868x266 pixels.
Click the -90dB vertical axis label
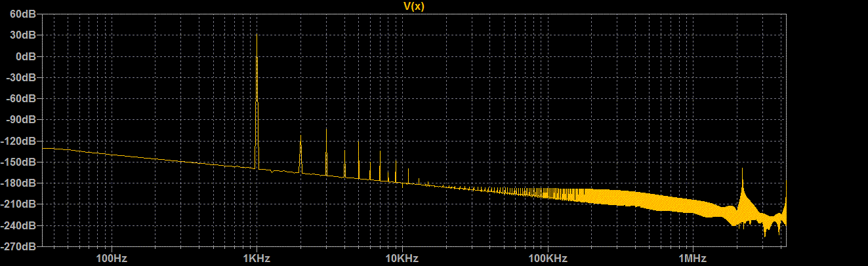click(x=22, y=120)
